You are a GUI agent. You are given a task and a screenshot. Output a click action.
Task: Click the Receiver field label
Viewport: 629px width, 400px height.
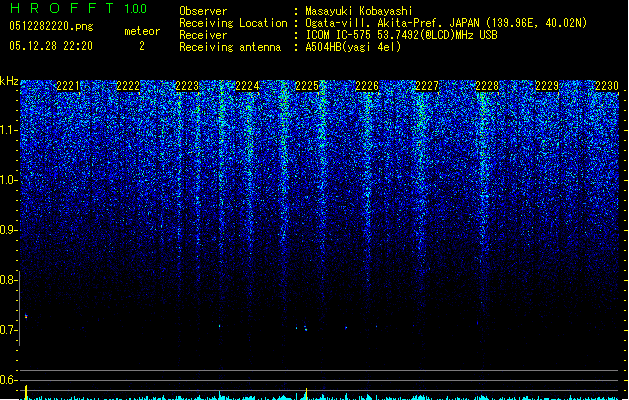203,35
